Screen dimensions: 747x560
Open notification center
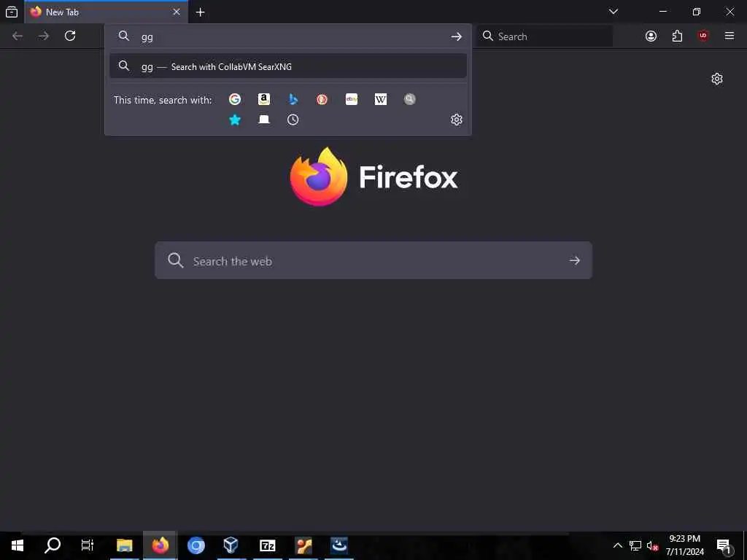(x=724, y=546)
